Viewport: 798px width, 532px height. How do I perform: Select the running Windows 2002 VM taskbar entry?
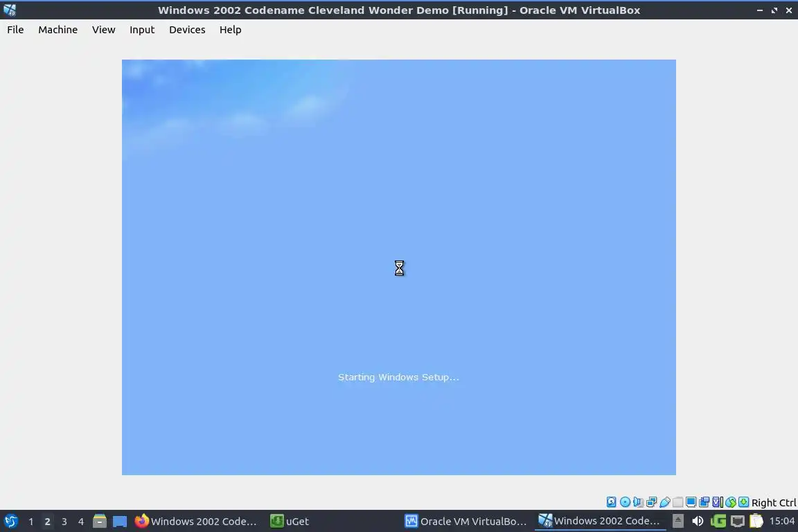(599, 521)
